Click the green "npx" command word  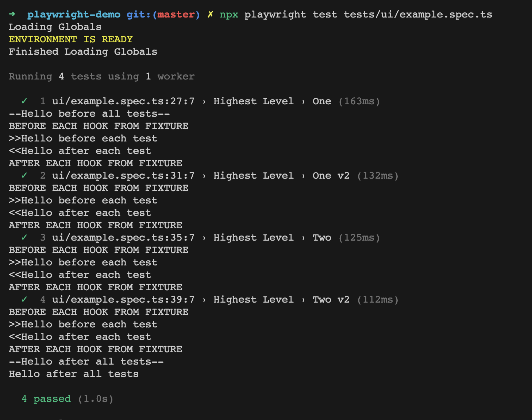pos(229,14)
